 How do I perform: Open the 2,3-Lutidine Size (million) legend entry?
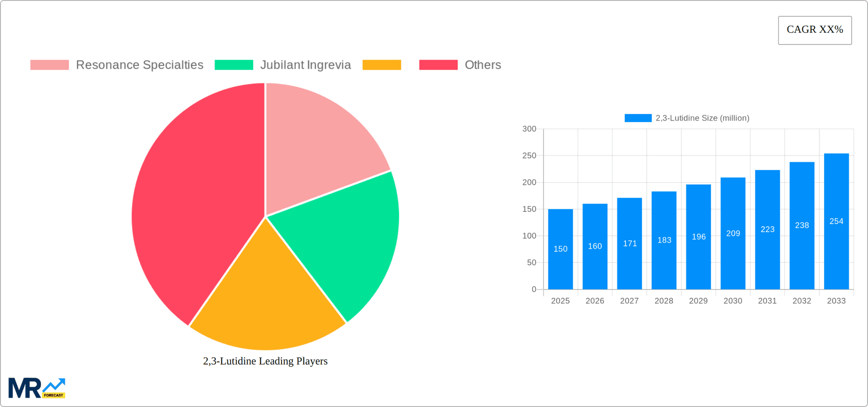(x=702, y=118)
